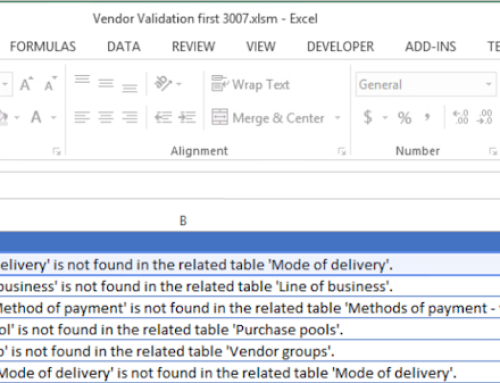Select the row mentioning 'Purchase pools'

point(250,330)
